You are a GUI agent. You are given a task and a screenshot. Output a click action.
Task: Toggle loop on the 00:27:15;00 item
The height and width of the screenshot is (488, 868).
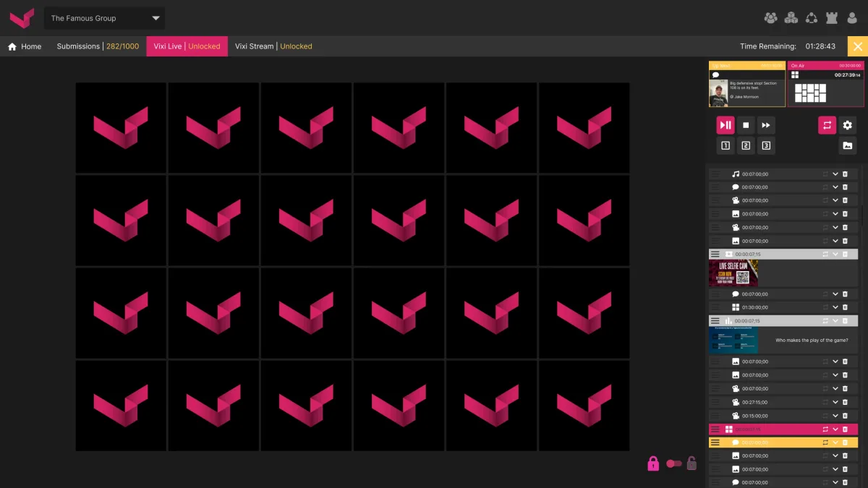825,402
